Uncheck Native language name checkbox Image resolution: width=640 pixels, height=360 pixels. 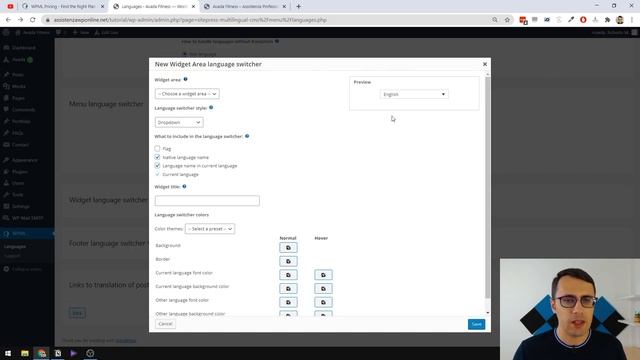click(158, 157)
